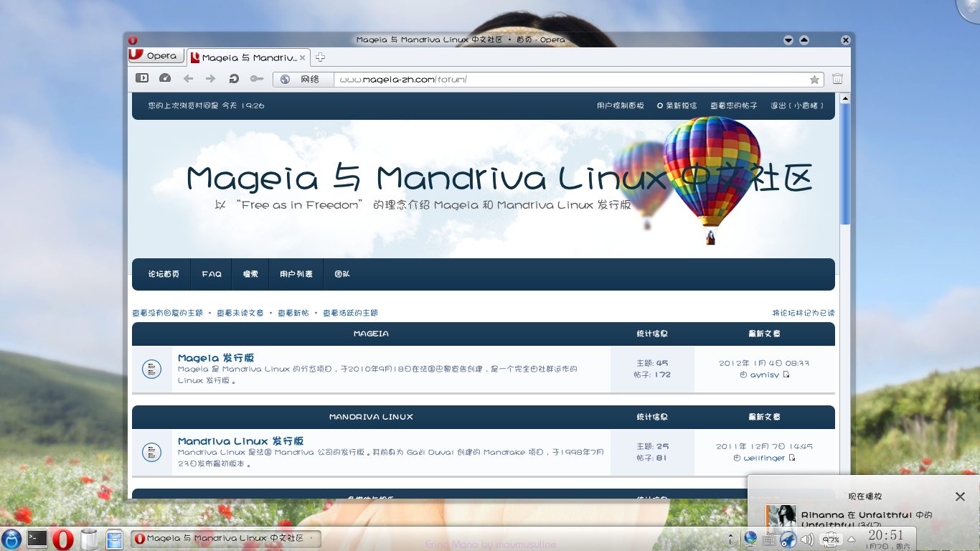Reload the page with refresh icon
The height and width of the screenshot is (551, 980).
[233, 79]
